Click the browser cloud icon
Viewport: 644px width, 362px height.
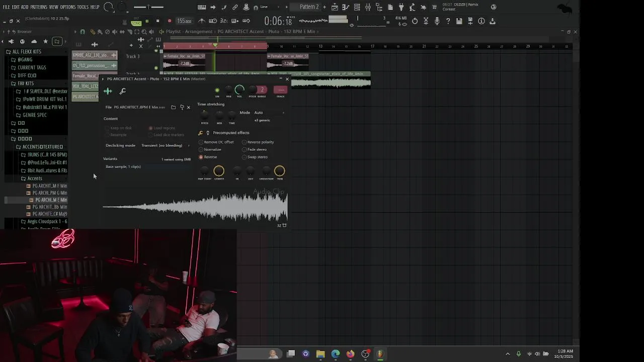click(34, 41)
